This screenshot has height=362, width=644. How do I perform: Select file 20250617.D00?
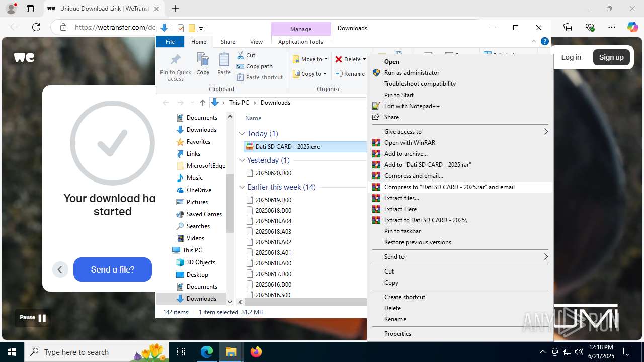click(273, 274)
